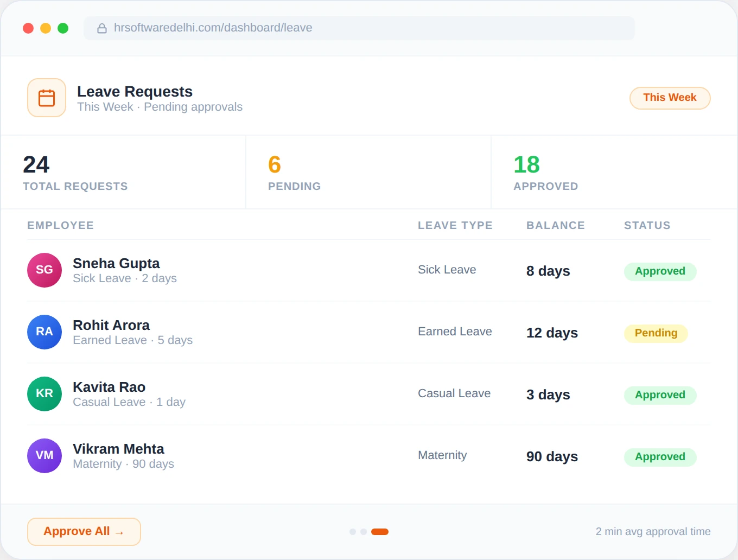Image resolution: width=738 pixels, height=560 pixels.
Task: Toggle Vikram Mehta's Approved status badge
Action: pos(660,457)
